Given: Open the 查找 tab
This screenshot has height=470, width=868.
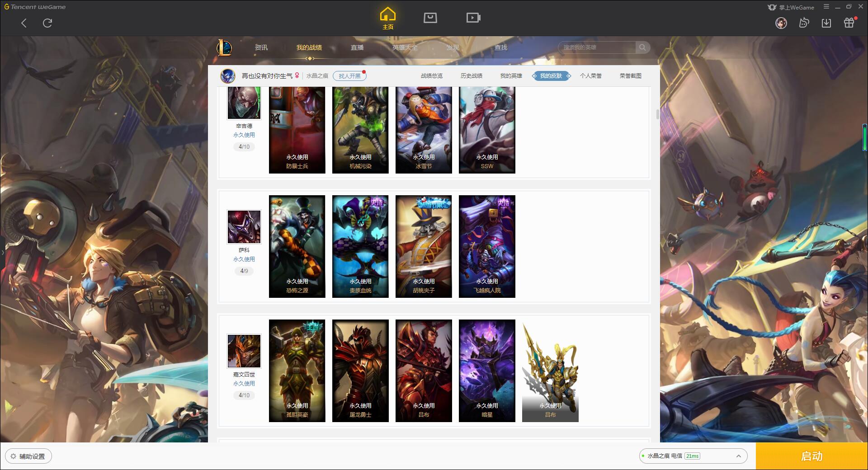Looking at the screenshot, I should (501, 47).
